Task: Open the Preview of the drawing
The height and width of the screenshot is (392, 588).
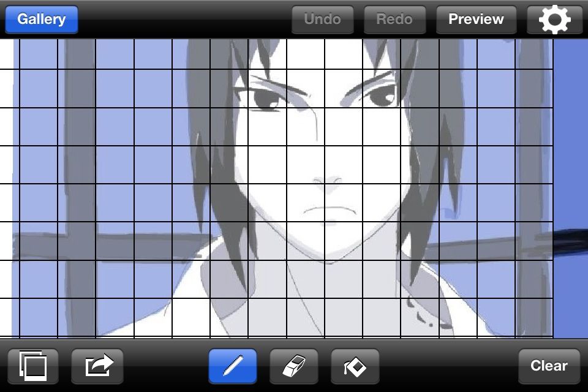Action: (476, 20)
